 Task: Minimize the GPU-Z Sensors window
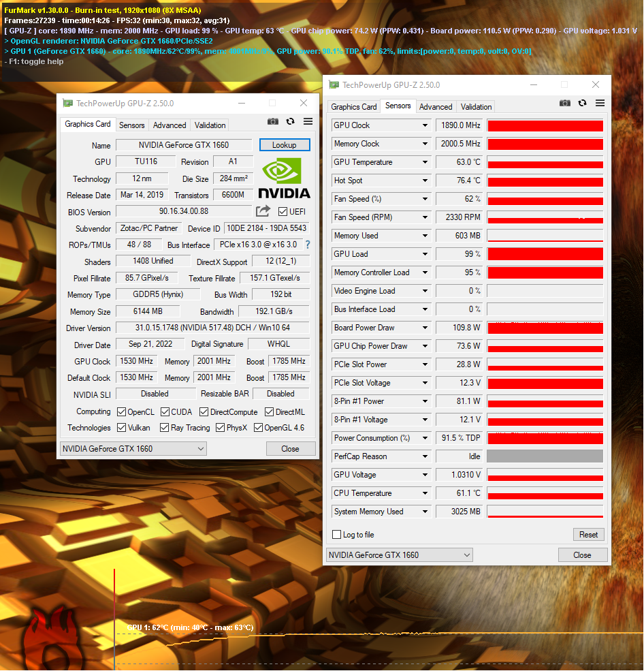click(x=534, y=84)
